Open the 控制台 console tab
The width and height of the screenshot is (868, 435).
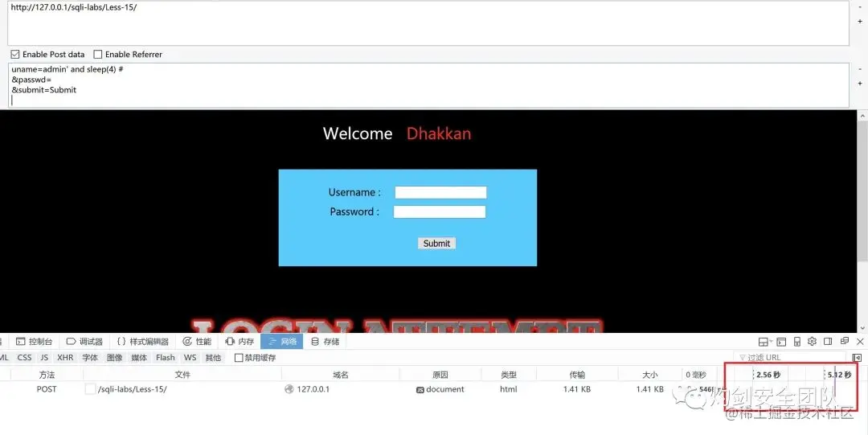click(x=35, y=342)
